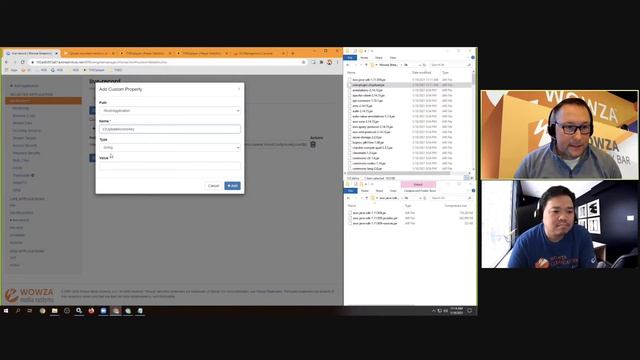Click the empty Value input field

[x=170, y=166]
